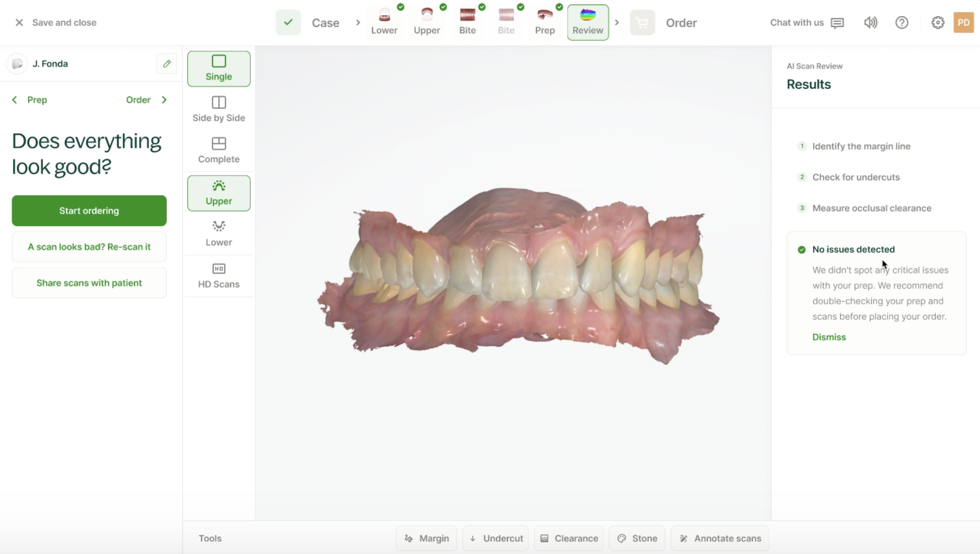Apply the Stone color rendering
This screenshot has height=554, width=980.
(x=637, y=538)
